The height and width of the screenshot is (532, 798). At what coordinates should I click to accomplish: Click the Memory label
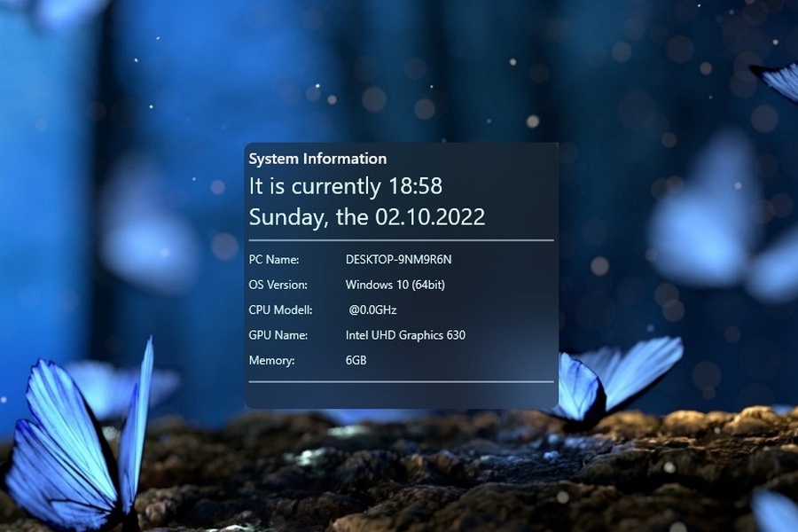pos(271,361)
